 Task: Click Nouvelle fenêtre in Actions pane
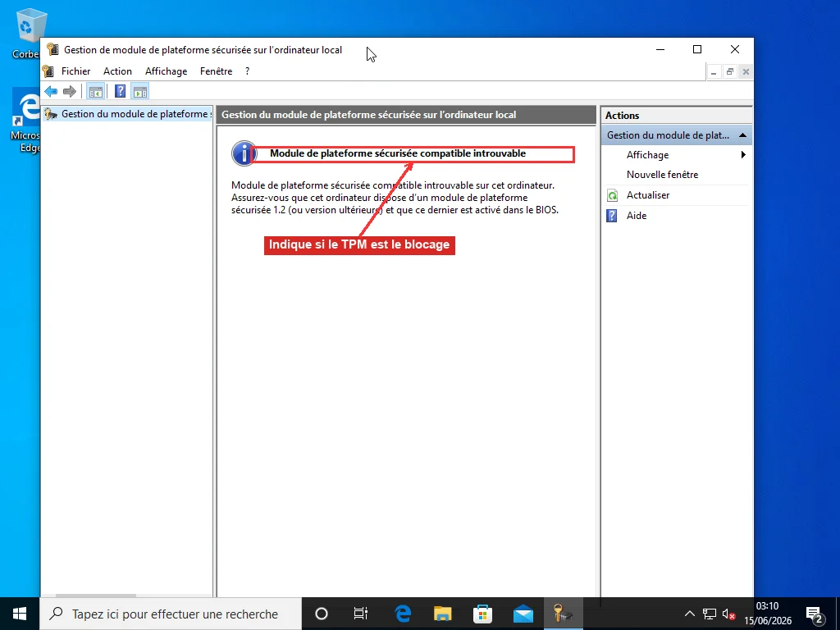click(662, 175)
